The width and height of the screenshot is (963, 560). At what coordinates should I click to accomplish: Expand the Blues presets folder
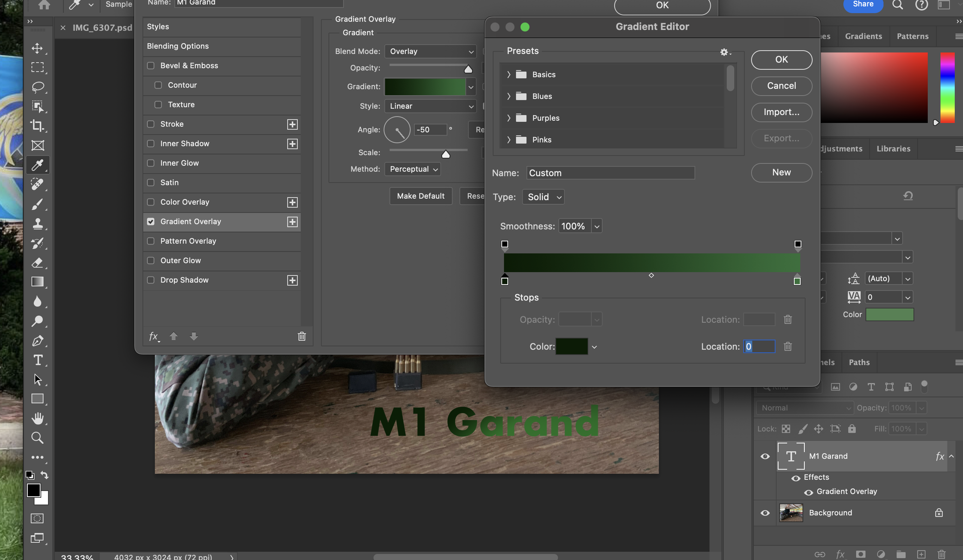pyautogui.click(x=508, y=96)
